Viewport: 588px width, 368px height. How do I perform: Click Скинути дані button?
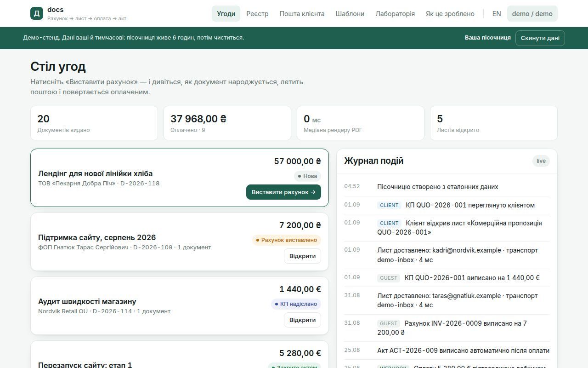coord(540,38)
